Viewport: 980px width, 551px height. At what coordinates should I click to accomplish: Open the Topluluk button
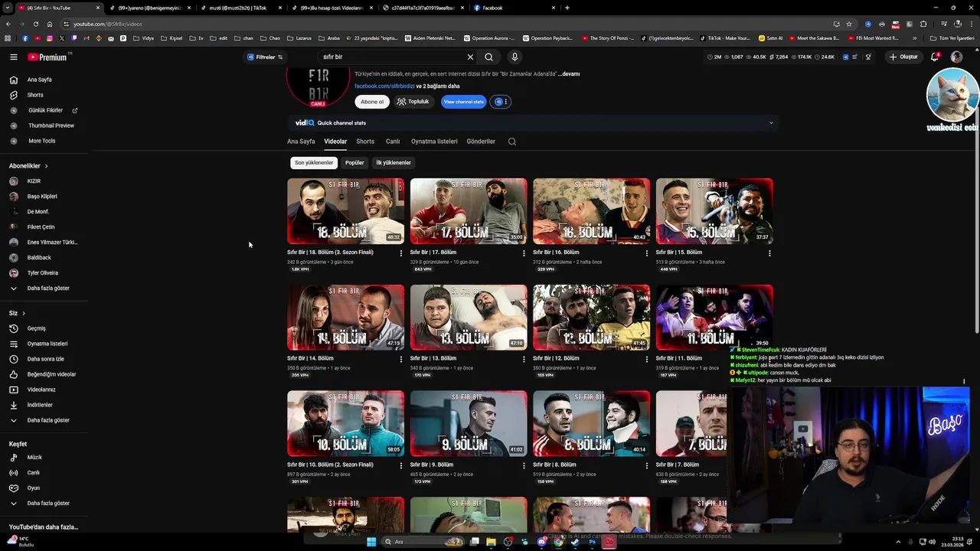coord(413,102)
